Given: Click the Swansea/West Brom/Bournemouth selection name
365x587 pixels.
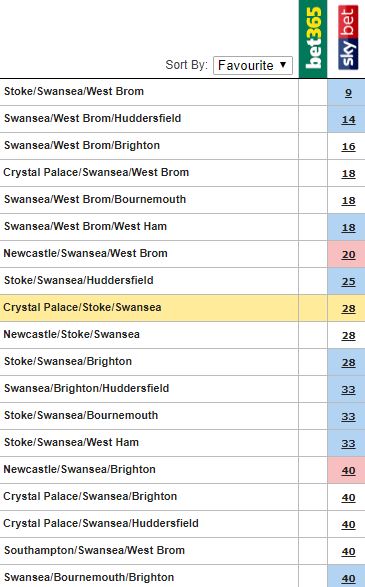Looking at the screenshot, I should point(95,199).
